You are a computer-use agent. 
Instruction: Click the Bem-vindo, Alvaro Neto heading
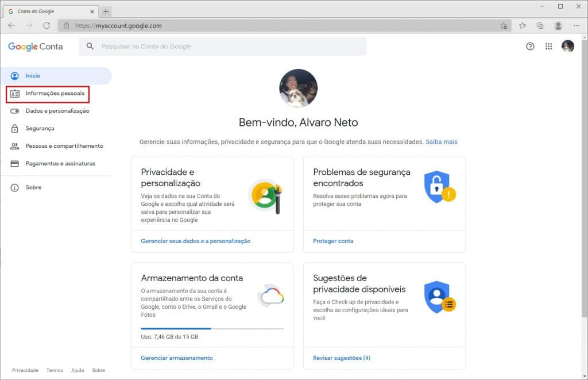299,122
